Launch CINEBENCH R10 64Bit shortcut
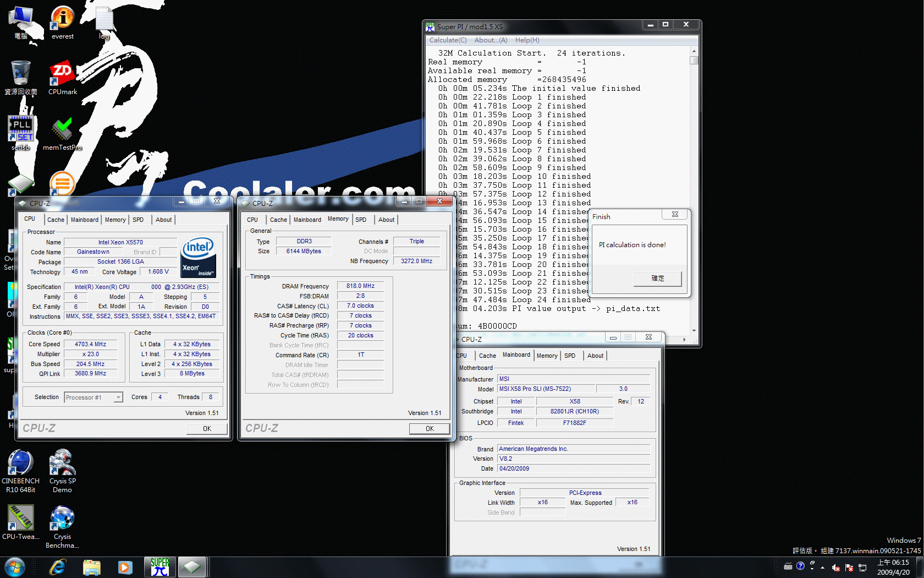The width and height of the screenshot is (924, 578). (x=21, y=471)
